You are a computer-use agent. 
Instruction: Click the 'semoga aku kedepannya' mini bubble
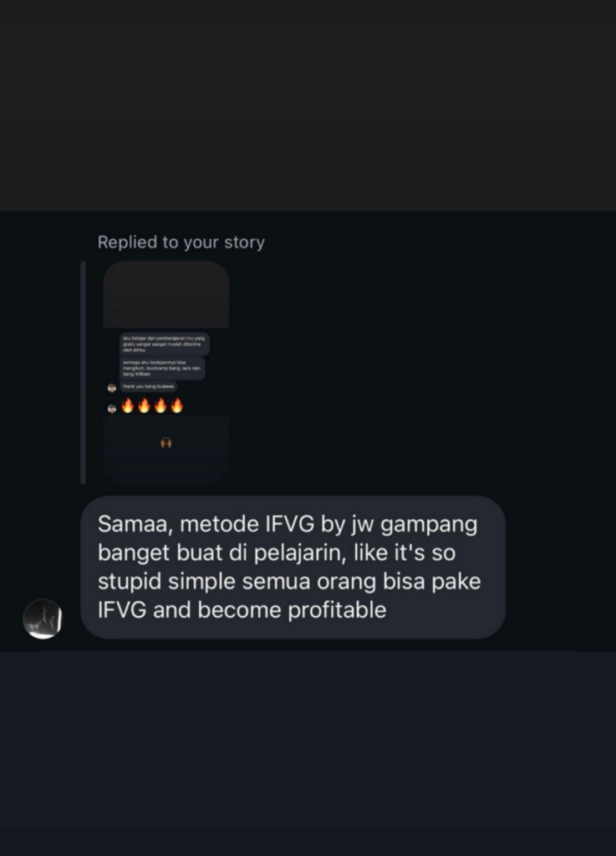pos(163,369)
